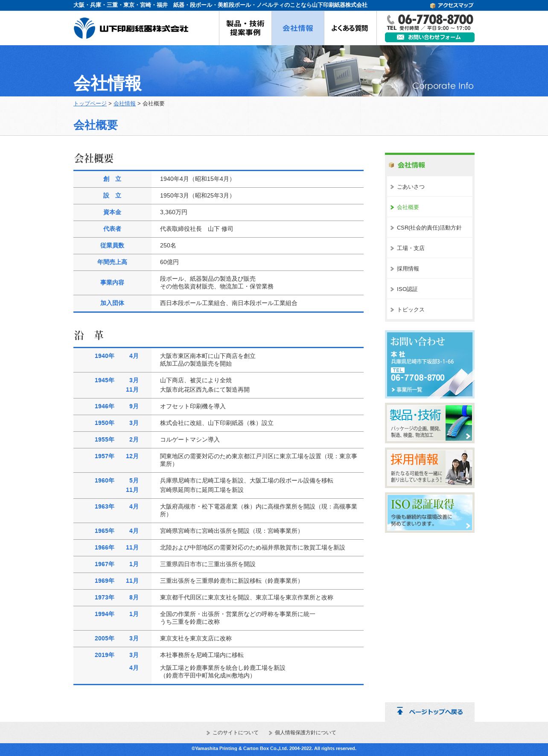Click the 加入団体 row label
The height and width of the screenshot is (756, 548).
(x=112, y=303)
